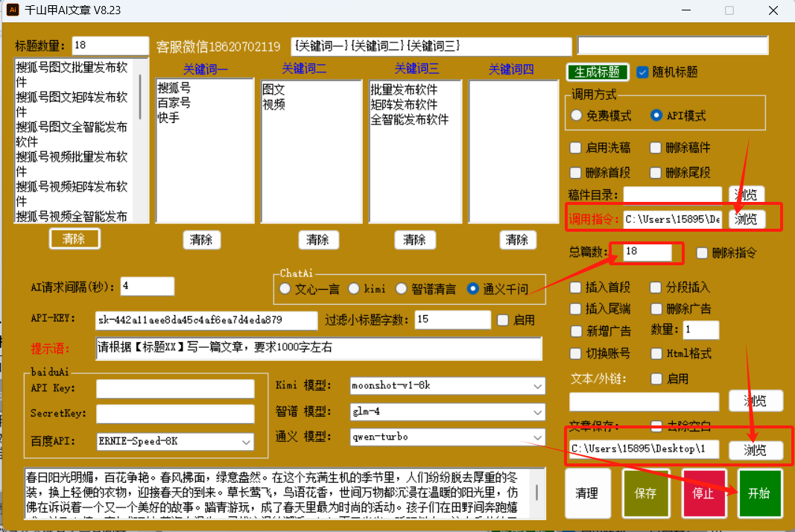Click the red 停止 button
Screen dimensions: 795x532
pyautogui.click(x=703, y=493)
